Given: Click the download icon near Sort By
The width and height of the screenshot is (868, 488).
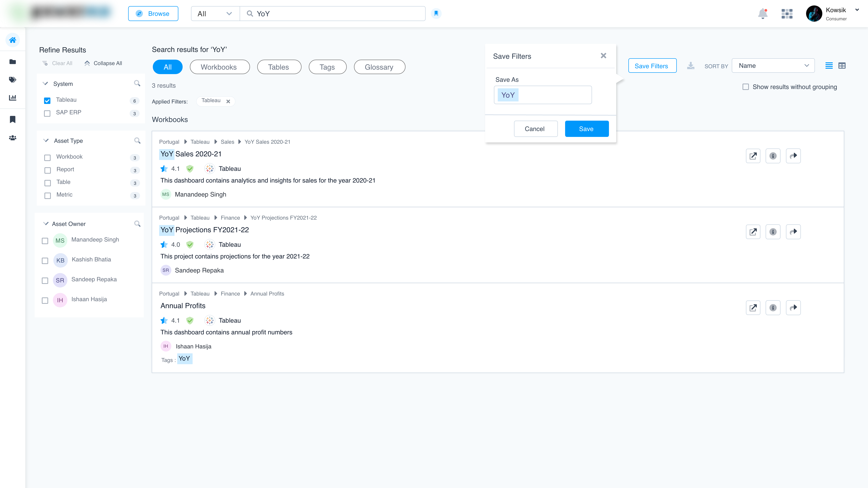Looking at the screenshot, I should [690, 66].
